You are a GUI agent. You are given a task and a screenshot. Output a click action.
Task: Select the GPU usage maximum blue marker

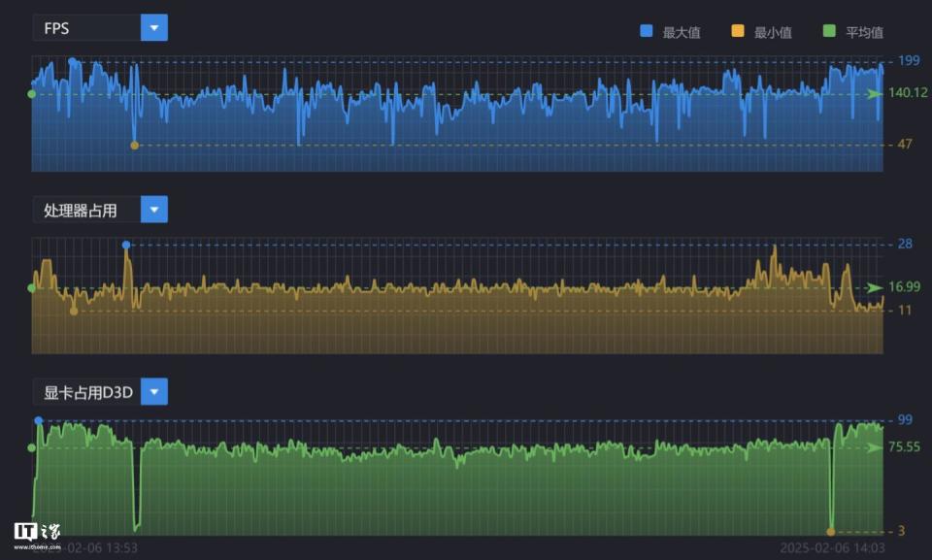click(x=39, y=420)
